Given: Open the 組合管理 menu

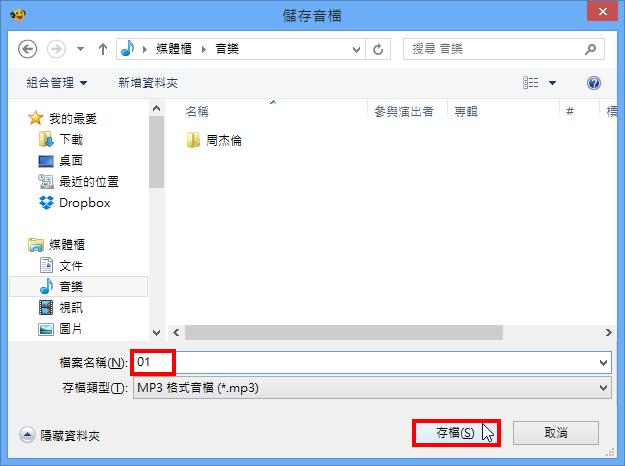Looking at the screenshot, I should [x=57, y=83].
